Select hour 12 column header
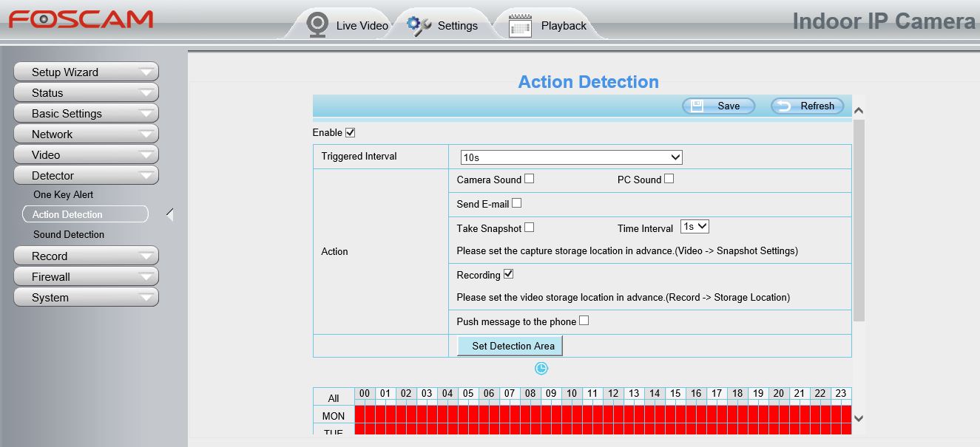Image resolution: width=980 pixels, height=447 pixels. tap(613, 394)
